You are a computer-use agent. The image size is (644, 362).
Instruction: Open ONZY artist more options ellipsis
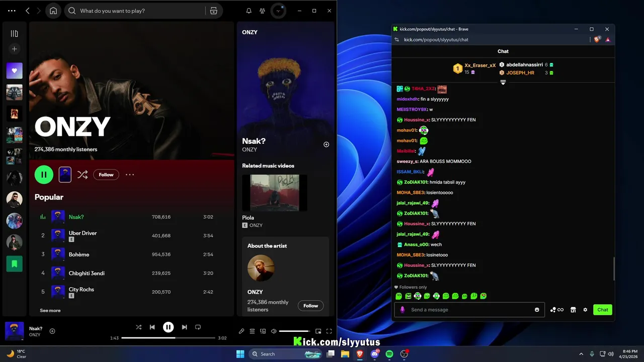(x=130, y=174)
